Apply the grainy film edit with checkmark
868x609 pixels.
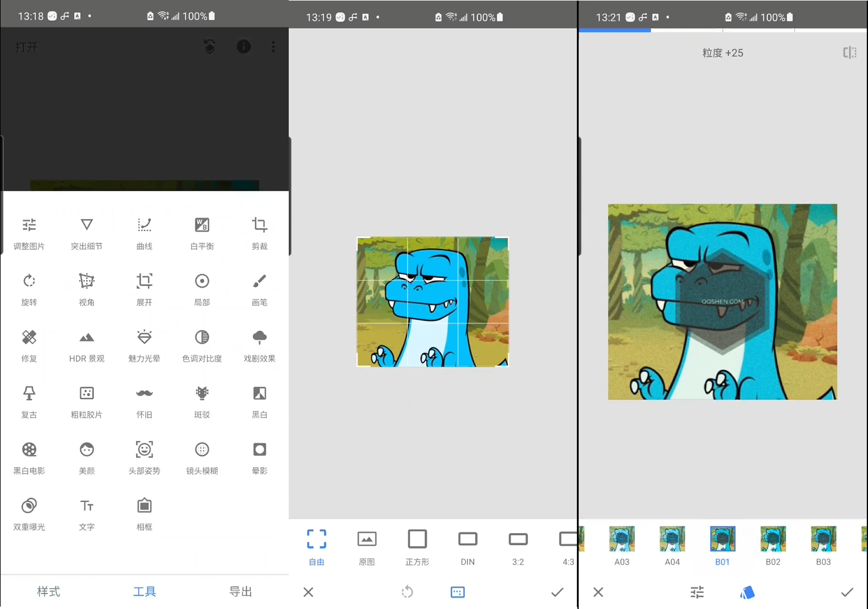coord(847,592)
